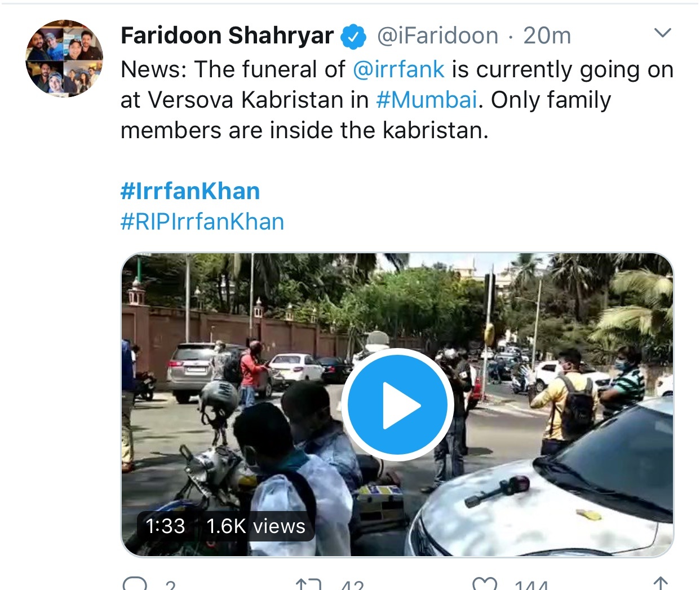The height and width of the screenshot is (590, 700).
Task: Open the #Mumbai hashtag
Action: pyautogui.click(x=427, y=100)
